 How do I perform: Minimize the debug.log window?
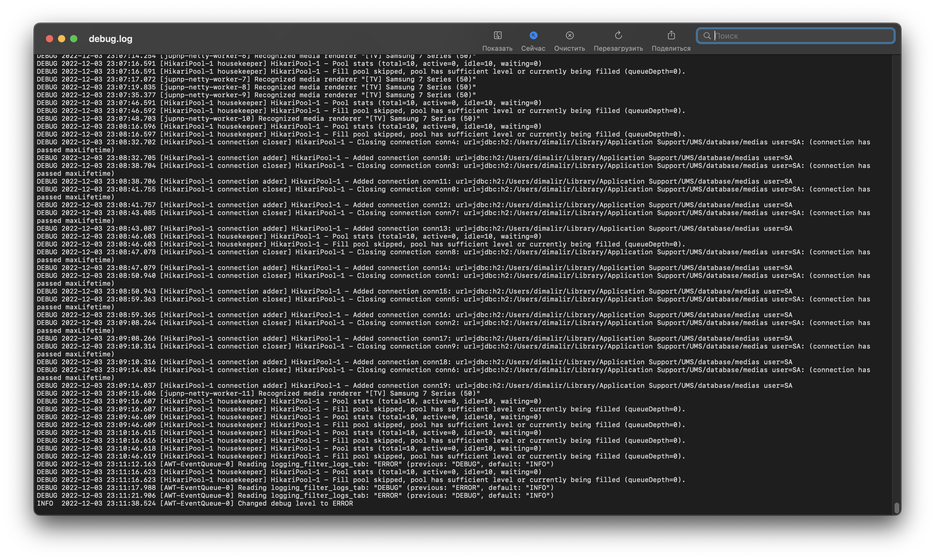[62, 38]
